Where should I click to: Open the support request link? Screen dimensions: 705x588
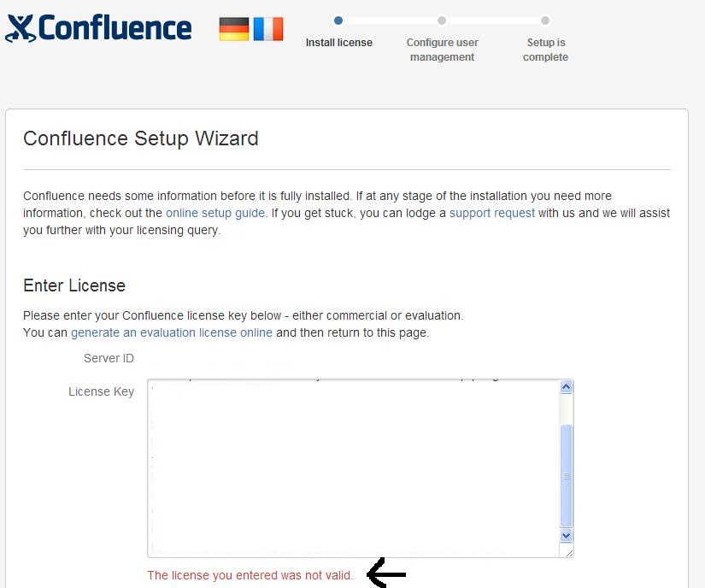(492, 213)
